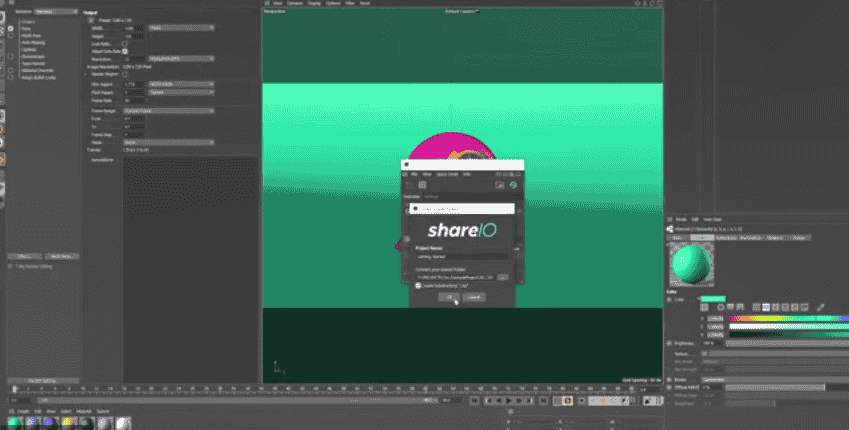Select the color eyedropper picker icon
This screenshot has height=430, width=849.
pyautogui.click(x=820, y=307)
